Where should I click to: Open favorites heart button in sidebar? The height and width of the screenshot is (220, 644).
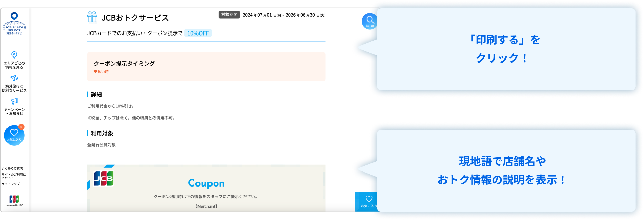pyautogui.click(x=14, y=135)
